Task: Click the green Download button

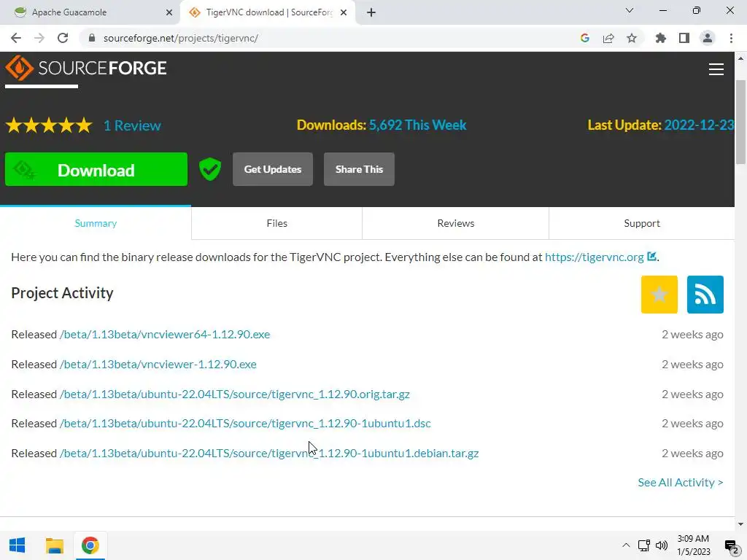Action: click(96, 169)
